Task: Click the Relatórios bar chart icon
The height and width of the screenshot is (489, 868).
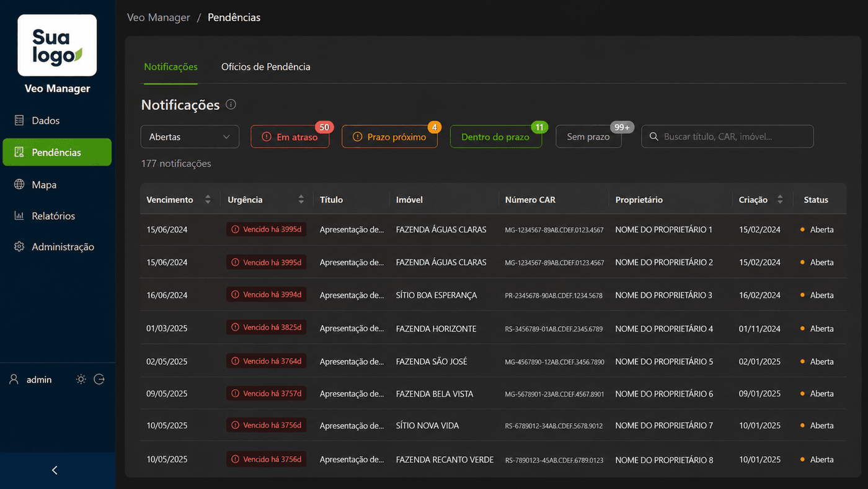Action: pyautogui.click(x=19, y=216)
